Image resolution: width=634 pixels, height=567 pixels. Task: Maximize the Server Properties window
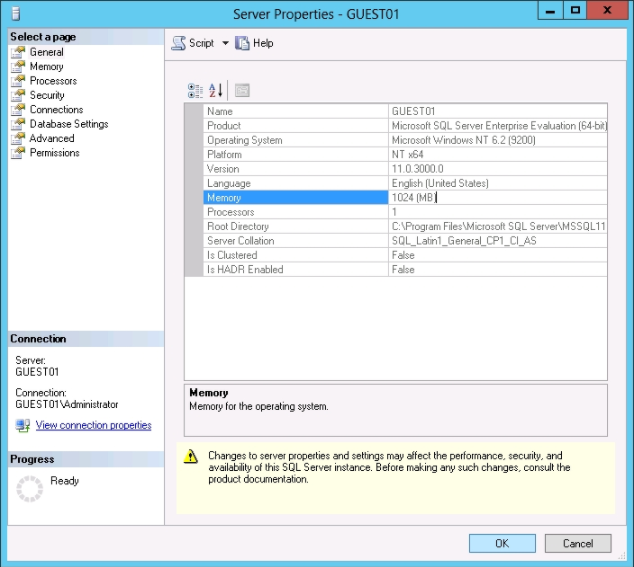(575, 11)
